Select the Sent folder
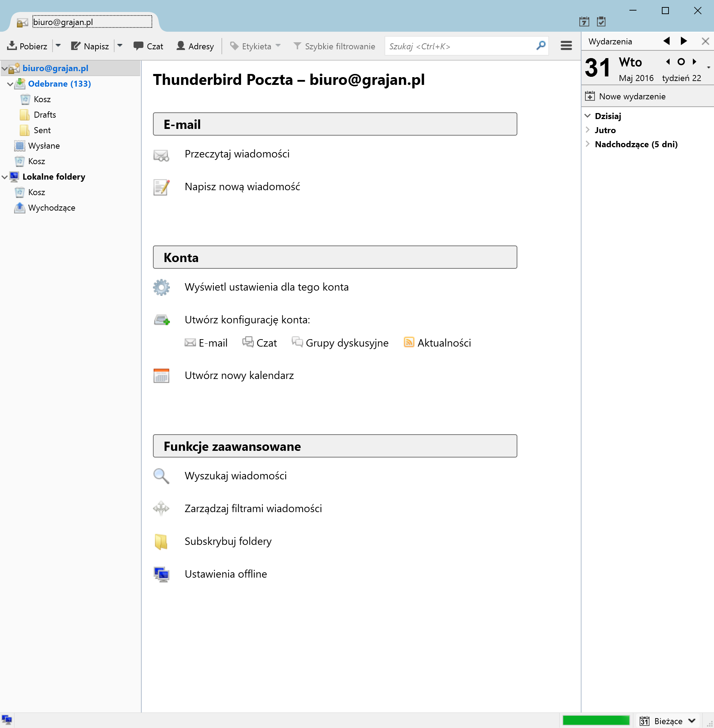Image resolution: width=714 pixels, height=728 pixels. click(x=42, y=130)
